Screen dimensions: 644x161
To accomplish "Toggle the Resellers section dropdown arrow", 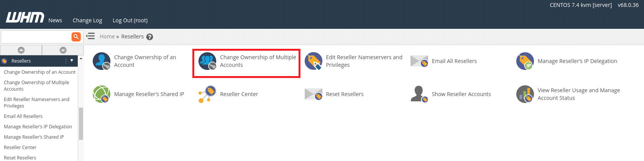I will tap(72, 61).
